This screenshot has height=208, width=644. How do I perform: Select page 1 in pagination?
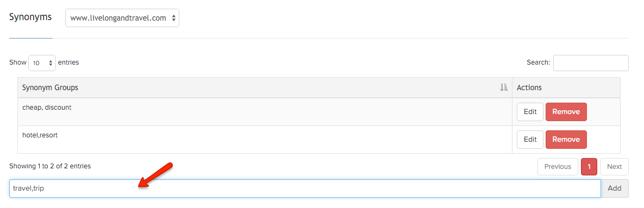pos(589,167)
